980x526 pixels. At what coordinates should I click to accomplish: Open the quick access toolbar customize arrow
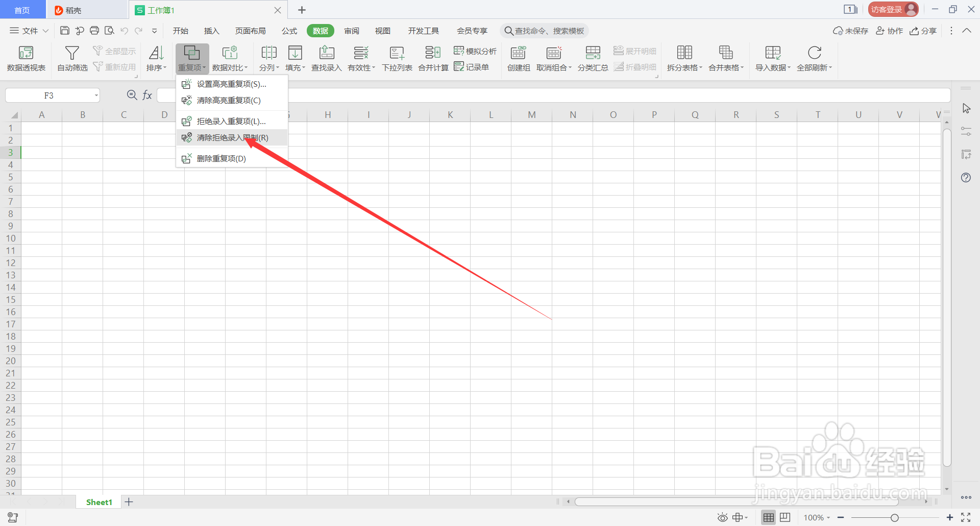(x=154, y=31)
